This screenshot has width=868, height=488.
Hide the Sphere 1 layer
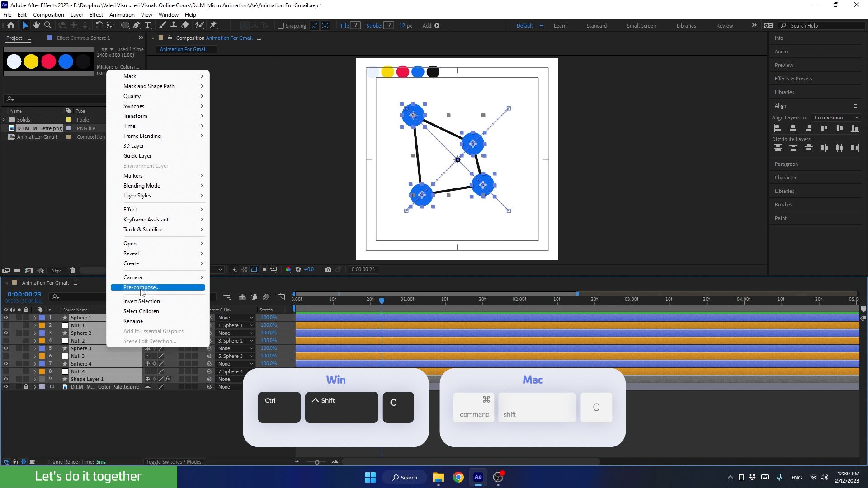click(x=6, y=318)
